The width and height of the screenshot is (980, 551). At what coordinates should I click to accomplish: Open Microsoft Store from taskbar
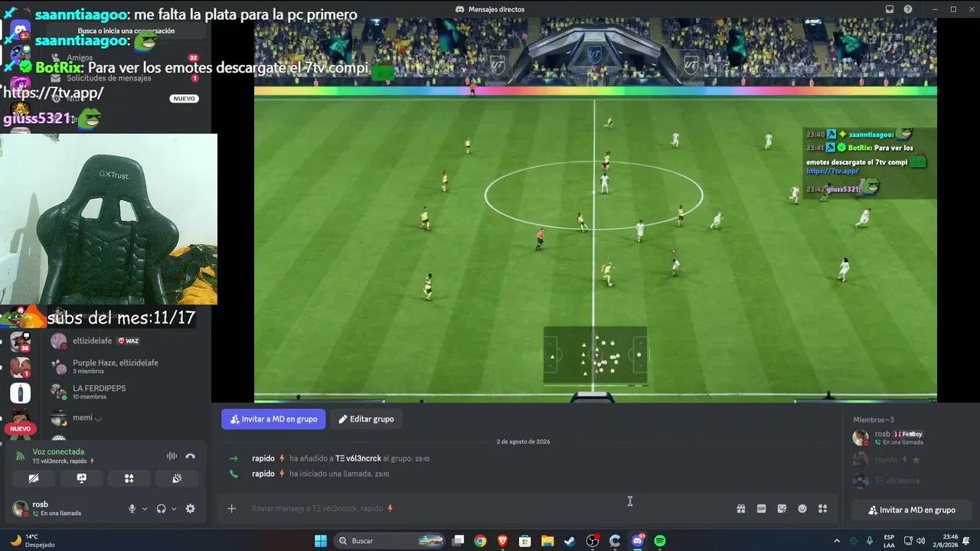(x=525, y=541)
